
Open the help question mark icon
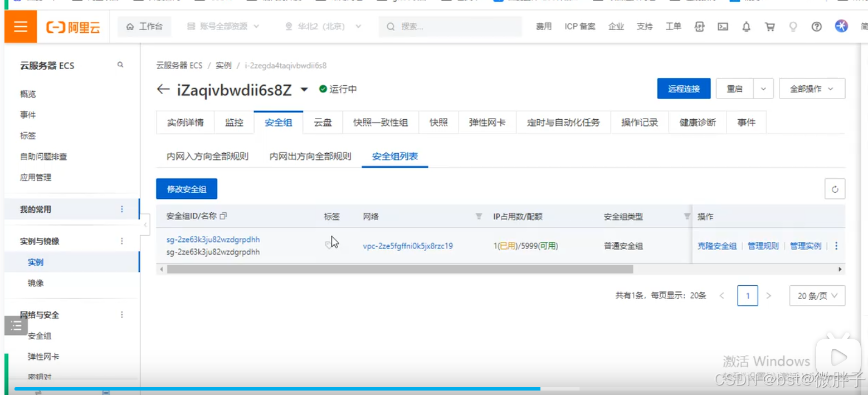(817, 26)
